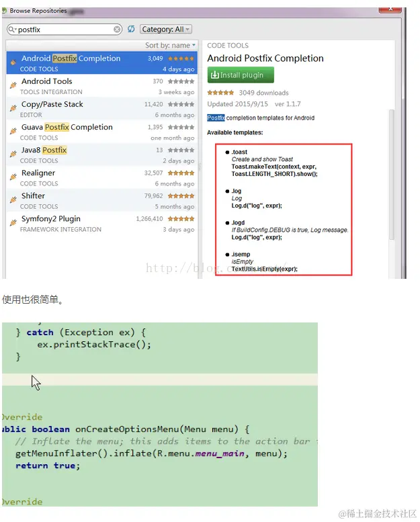Click the highlighted empty editor line

[160, 380]
